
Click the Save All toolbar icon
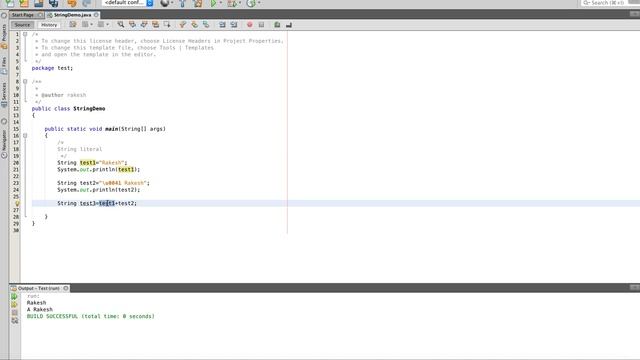53,3
